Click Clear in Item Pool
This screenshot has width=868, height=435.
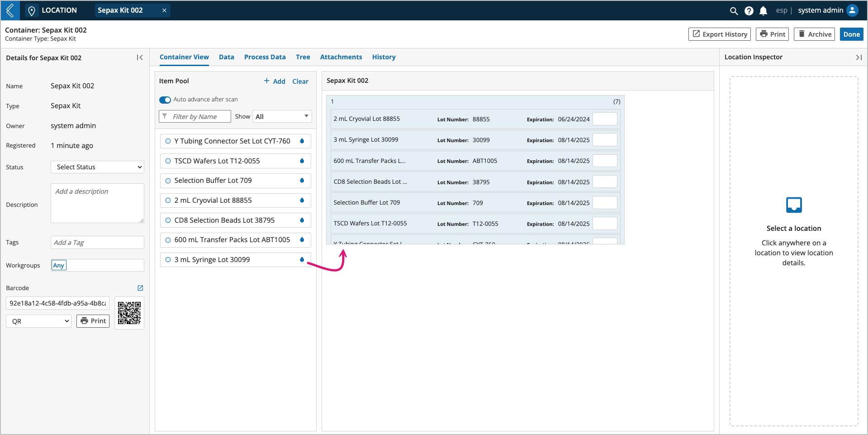(300, 81)
